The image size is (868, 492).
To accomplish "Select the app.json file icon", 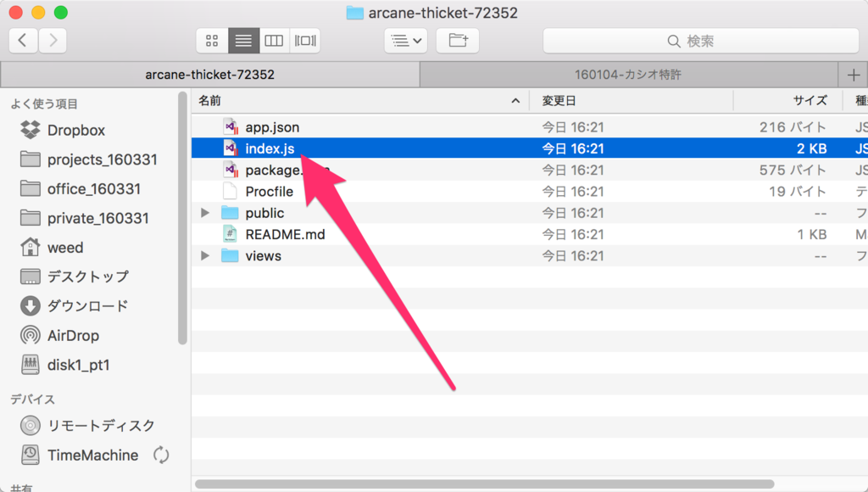I will coord(231,127).
